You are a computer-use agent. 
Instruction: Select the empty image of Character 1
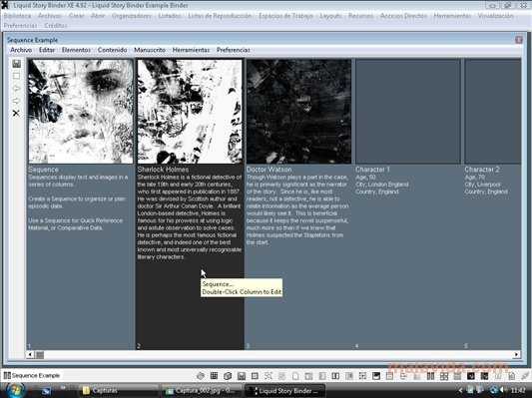(x=408, y=111)
